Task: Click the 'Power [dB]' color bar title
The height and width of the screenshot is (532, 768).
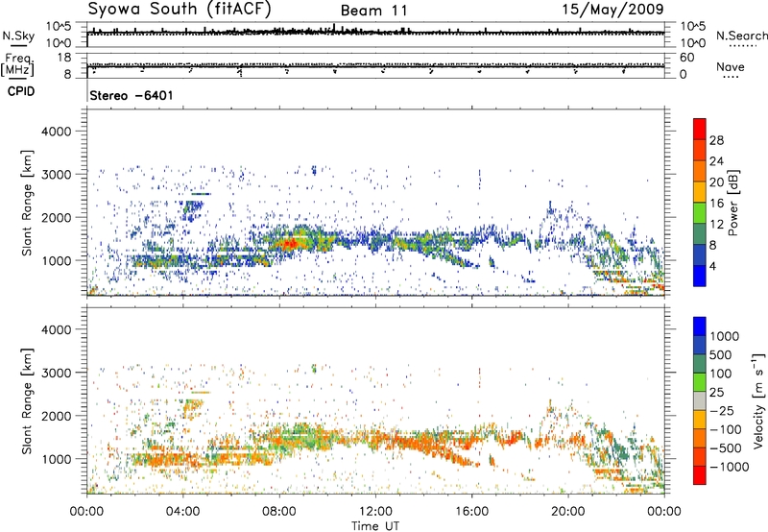Action: coord(733,203)
